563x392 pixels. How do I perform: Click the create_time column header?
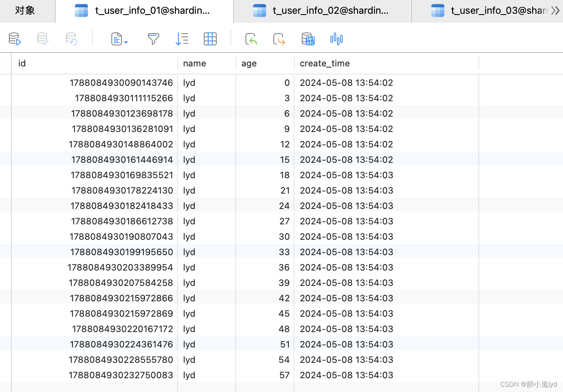tap(386, 63)
